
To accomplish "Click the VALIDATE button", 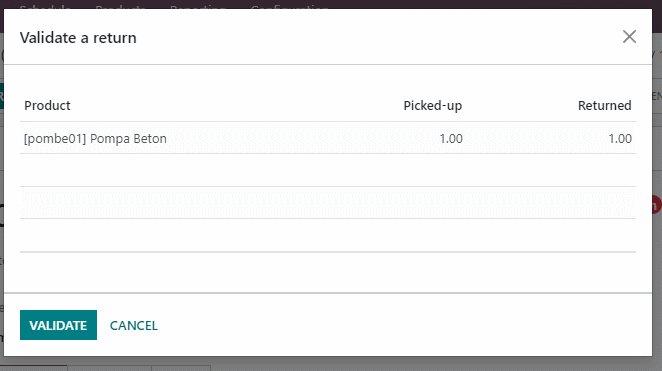I will pos(58,325).
